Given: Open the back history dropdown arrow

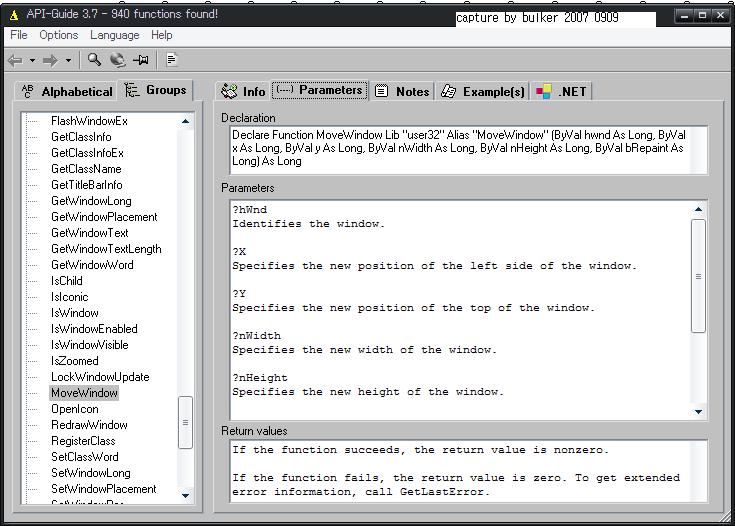Looking at the screenshot, I should point(32,61).
